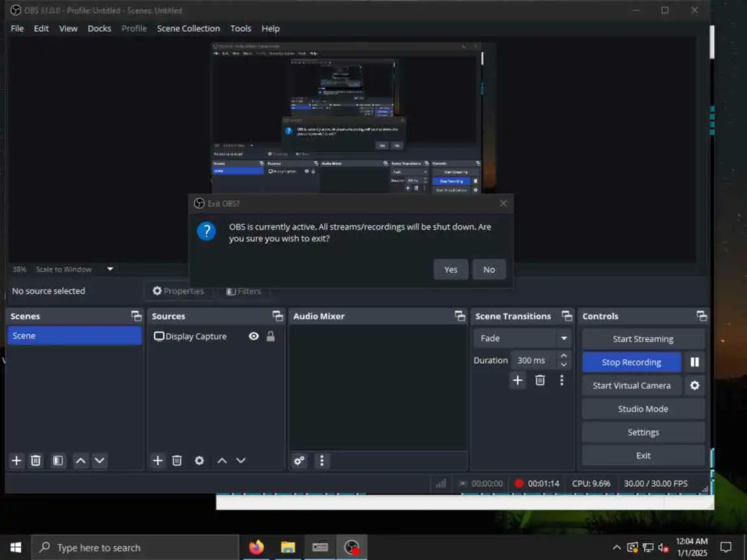Pop out the Scene Transitions dock
Image resolution: width=747 pixels, height=560 pixels.
[x=567, y=316]
